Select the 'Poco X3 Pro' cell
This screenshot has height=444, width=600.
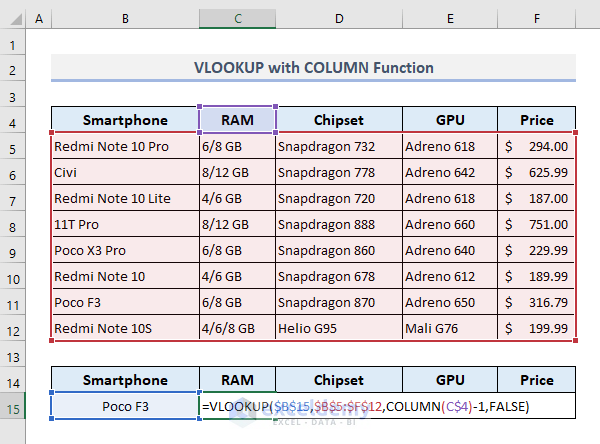(126, 250)
